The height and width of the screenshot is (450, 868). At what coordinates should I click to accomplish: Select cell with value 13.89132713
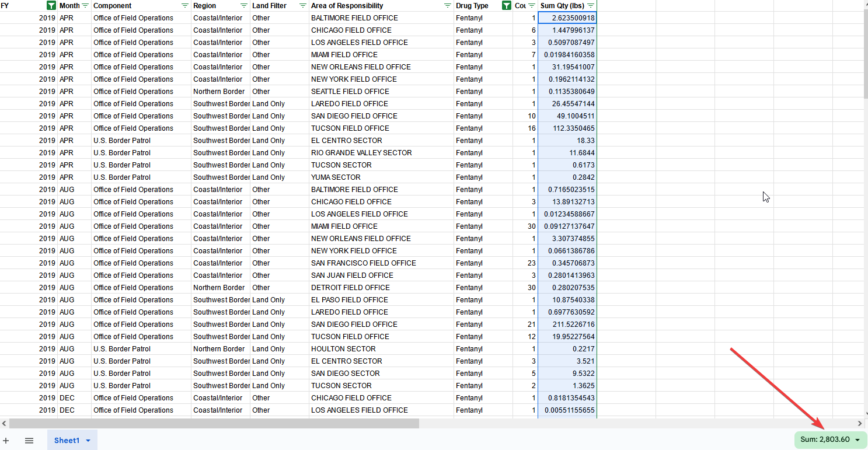(x=567, y=202)
